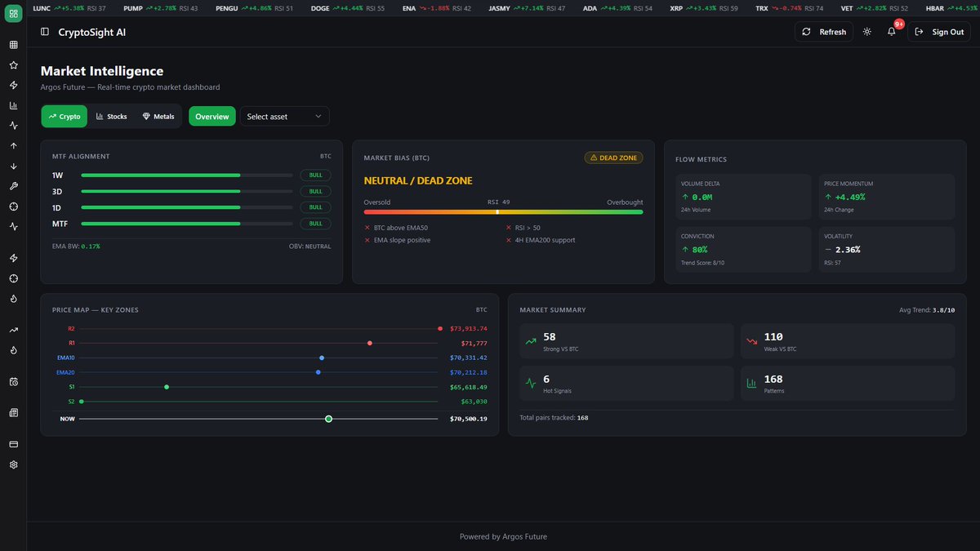Image resolution: width=980 pixels, height=551 pixels.
Task: Click the Sign Out button
Action: tap(939, 32)
